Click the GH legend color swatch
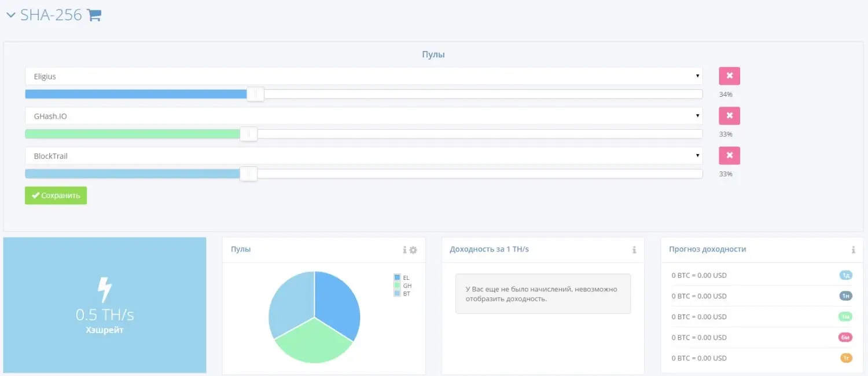868x376 pixels. click(397, 286)
